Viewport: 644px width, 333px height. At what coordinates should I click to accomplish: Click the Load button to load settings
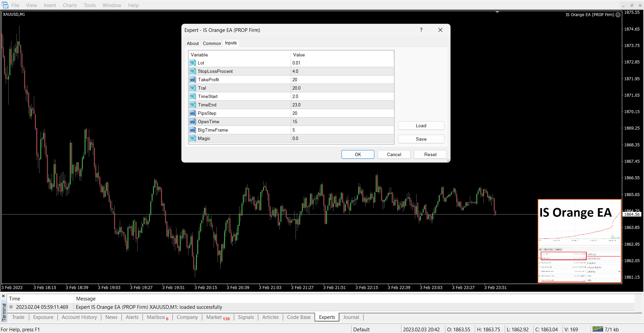point(421,126)
